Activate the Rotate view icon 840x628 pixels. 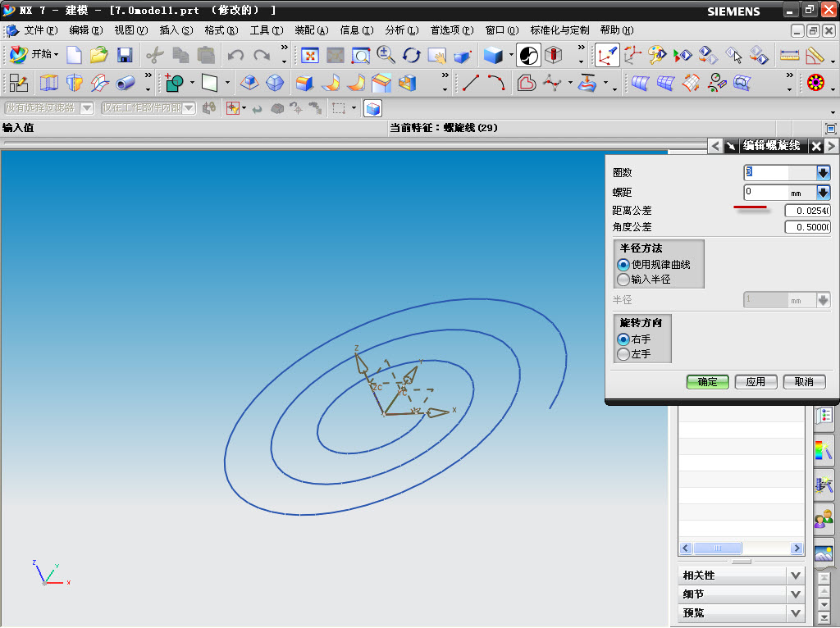tap(412, 55)
